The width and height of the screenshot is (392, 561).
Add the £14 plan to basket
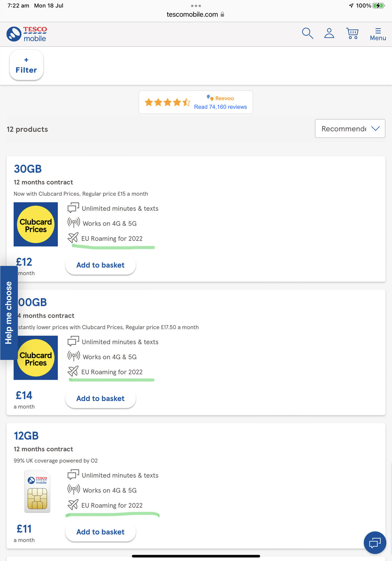tap(100, 399)
